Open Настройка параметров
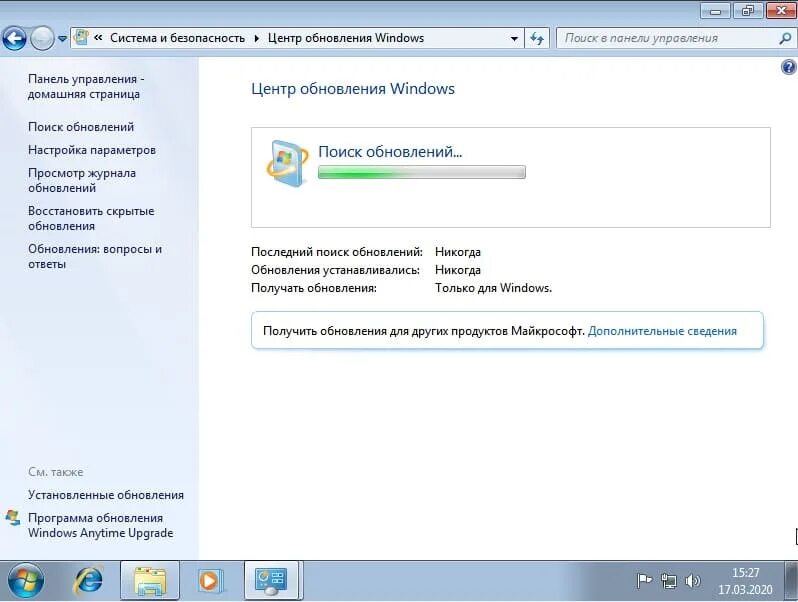 [x=92, y=150]
